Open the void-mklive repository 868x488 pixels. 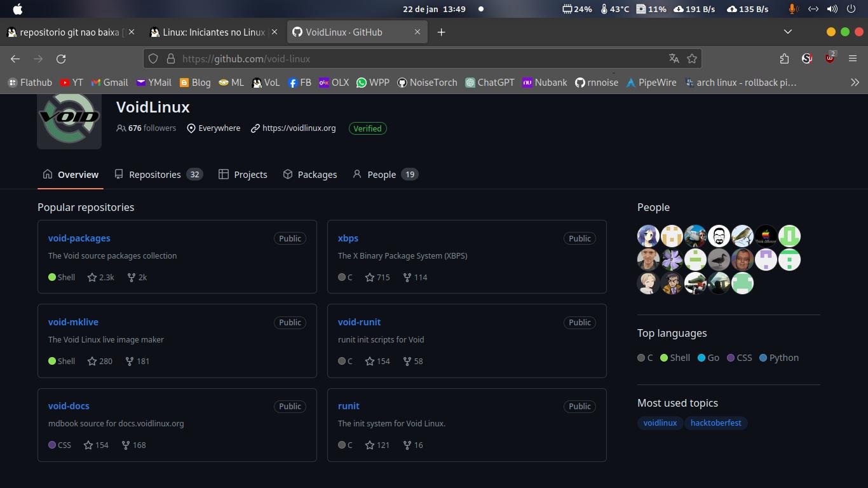point(73,322)
